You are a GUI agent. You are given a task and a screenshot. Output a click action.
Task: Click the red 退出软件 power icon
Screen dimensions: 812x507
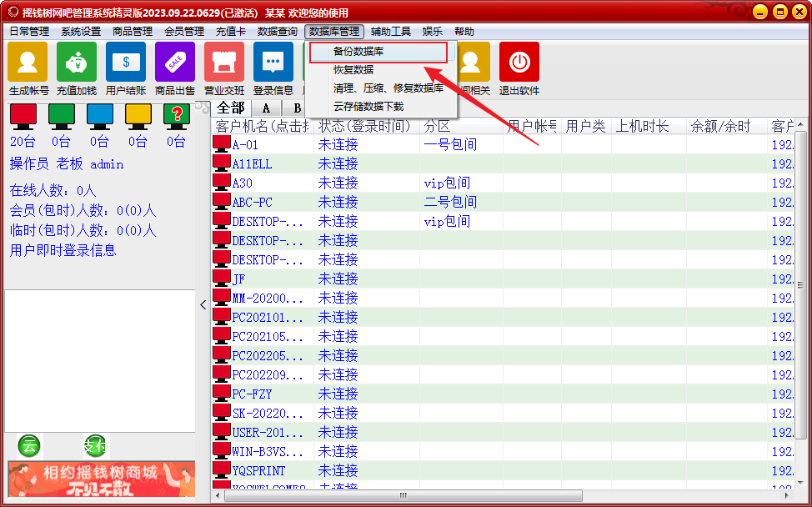(519, 63)
